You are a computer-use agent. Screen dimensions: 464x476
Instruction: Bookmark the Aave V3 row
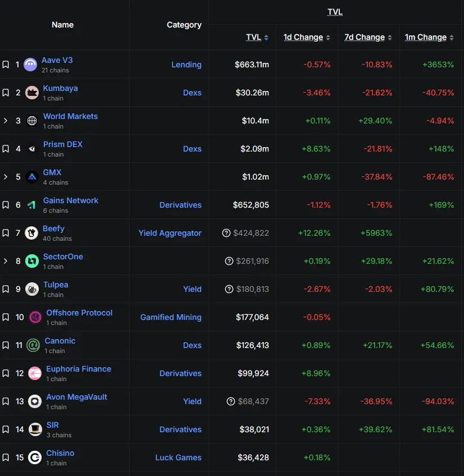point(6,65)
